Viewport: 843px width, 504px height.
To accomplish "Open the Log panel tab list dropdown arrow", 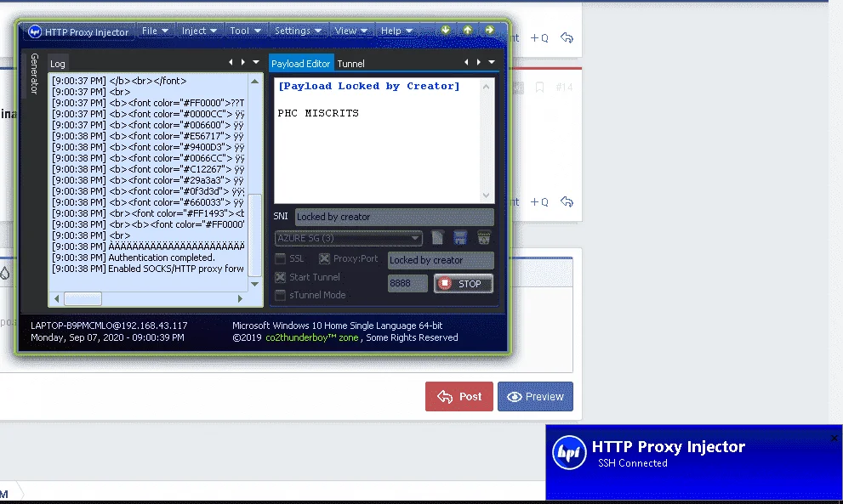I will (256, 62).
